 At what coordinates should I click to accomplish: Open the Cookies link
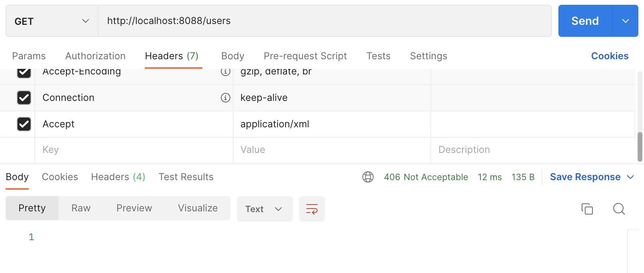[610, 56]
